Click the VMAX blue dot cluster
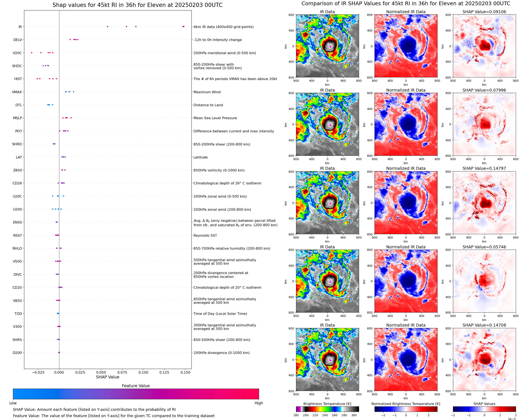 (x=69, y=92)
